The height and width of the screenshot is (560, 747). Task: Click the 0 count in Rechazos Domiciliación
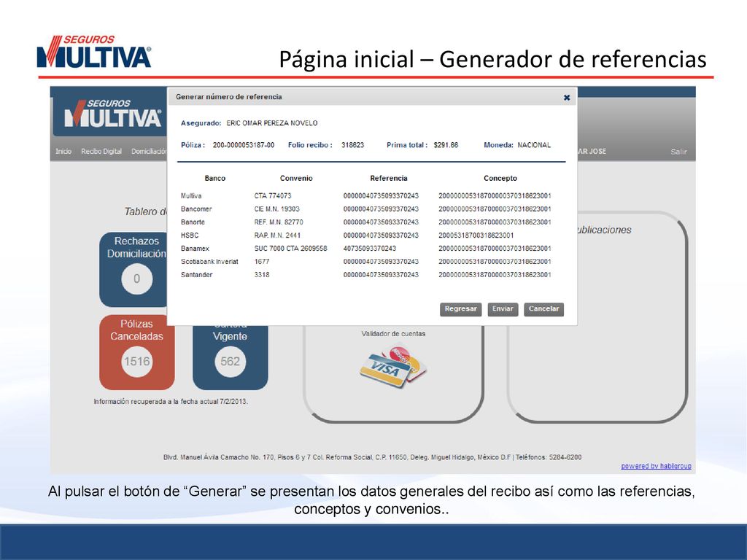[x=136, y=279]
